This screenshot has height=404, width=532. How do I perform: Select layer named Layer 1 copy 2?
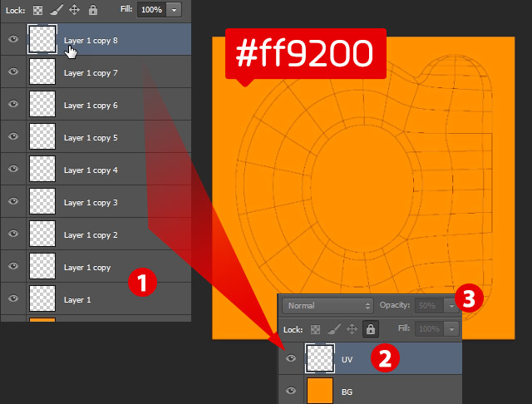coord(91,234)
